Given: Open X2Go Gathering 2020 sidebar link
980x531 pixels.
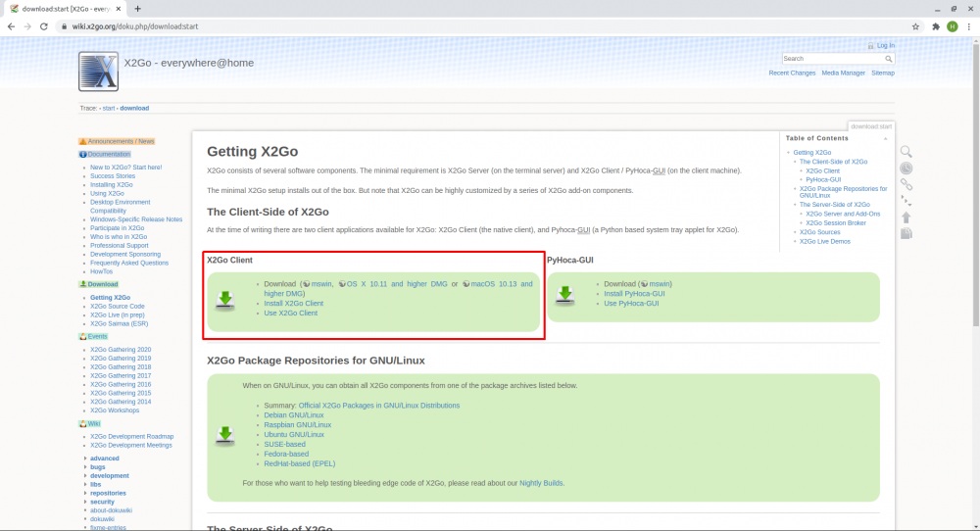Looking at the screenshot, I should [x=121, y=350].
